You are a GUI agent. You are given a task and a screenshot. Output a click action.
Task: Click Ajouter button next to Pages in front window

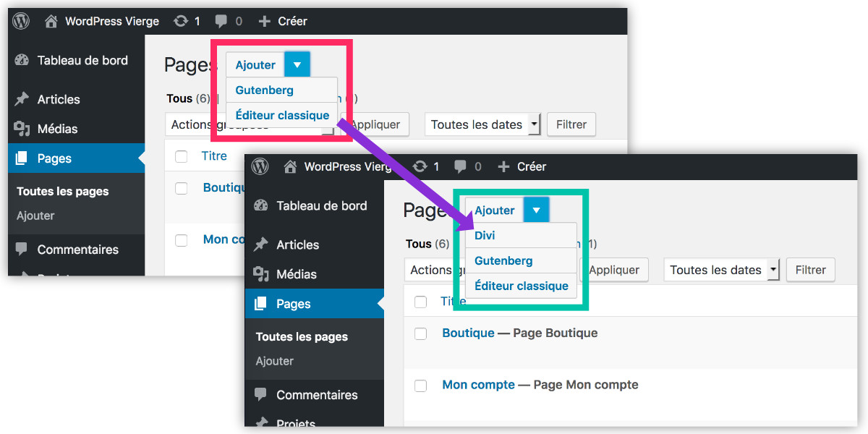(x=495, y=210)
